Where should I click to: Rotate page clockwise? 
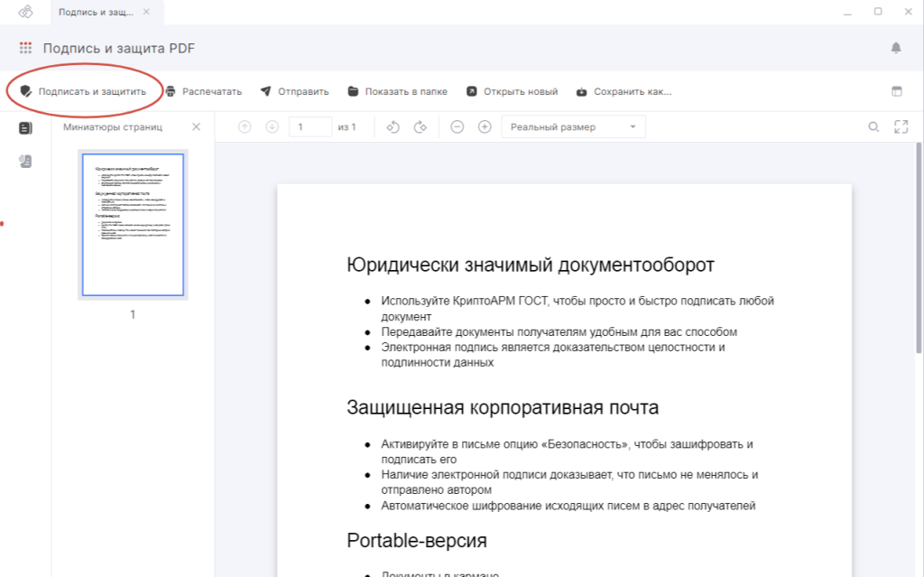(x=420, y=126)
